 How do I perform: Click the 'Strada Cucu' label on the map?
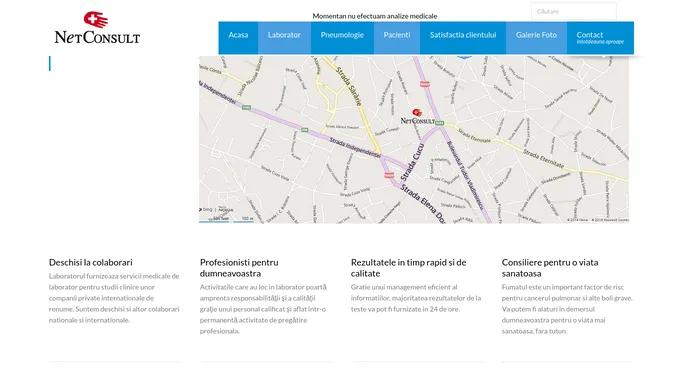click(412, 162)
